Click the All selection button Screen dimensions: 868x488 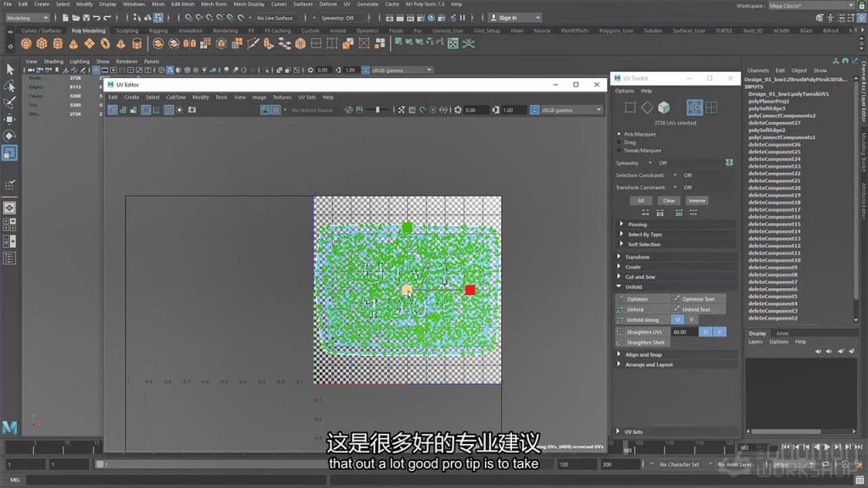(641, 200)
